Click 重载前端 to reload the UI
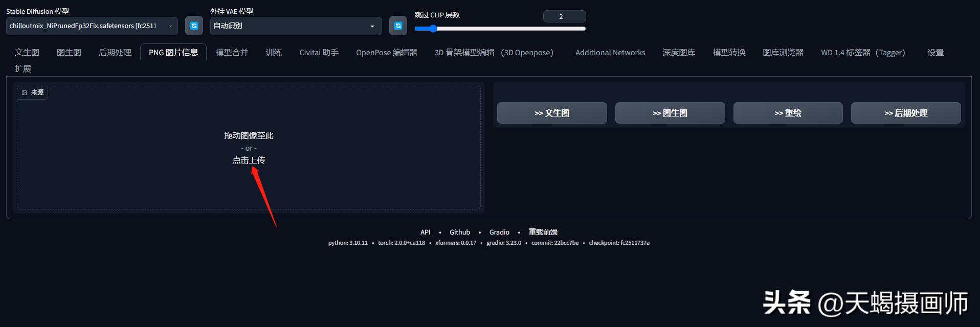Image resolution: width=980 pixels, height=327 pixels. 543,232
